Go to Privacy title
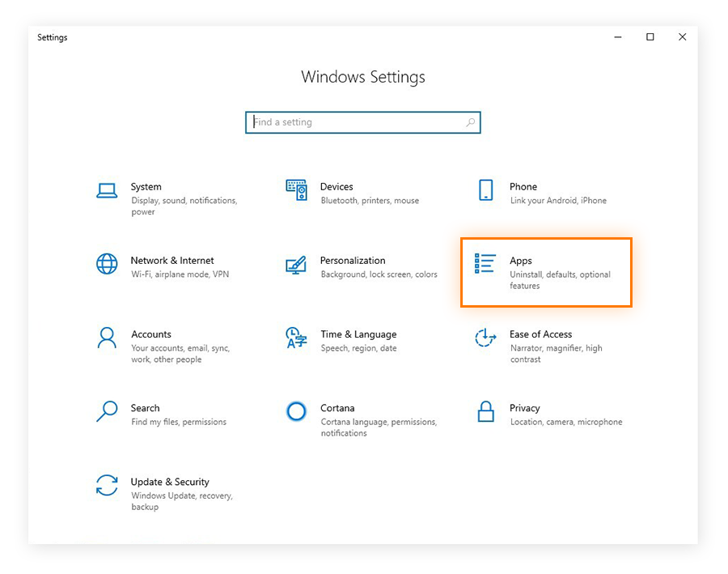This screenshot has width=728, height=574. click(525, 408)
